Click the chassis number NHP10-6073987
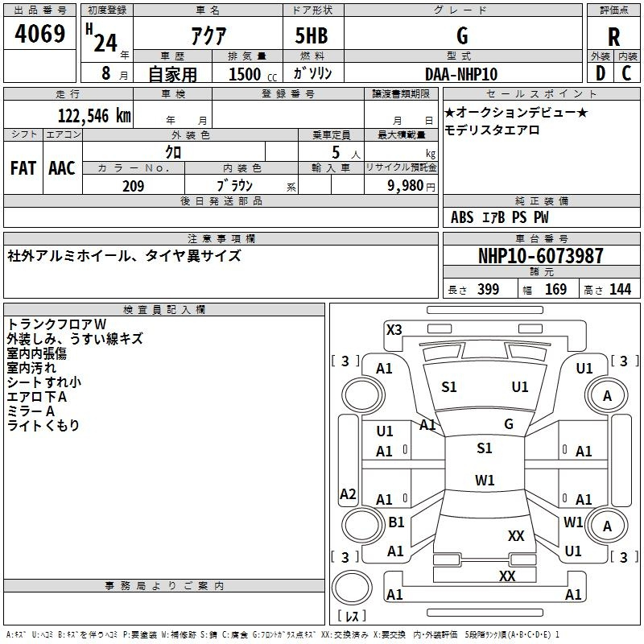Viewport: 644px width, 644px height. point(541,256)
